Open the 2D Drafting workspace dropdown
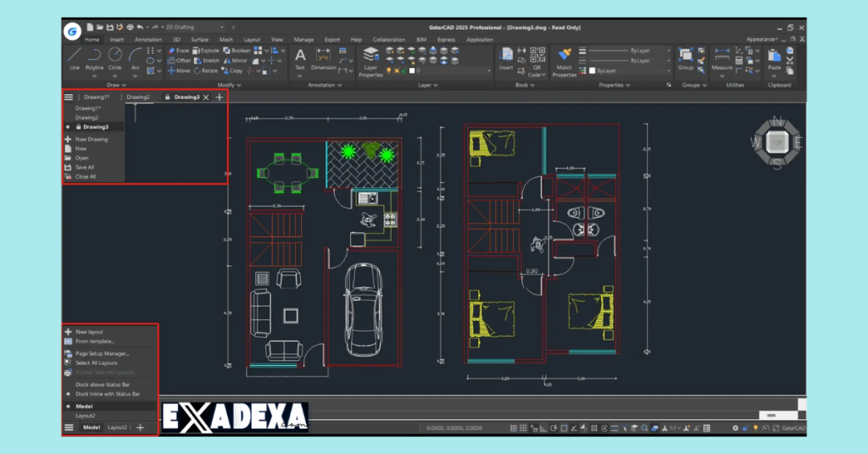Screen dimensions: 868x454 click(x=195, y=27)
